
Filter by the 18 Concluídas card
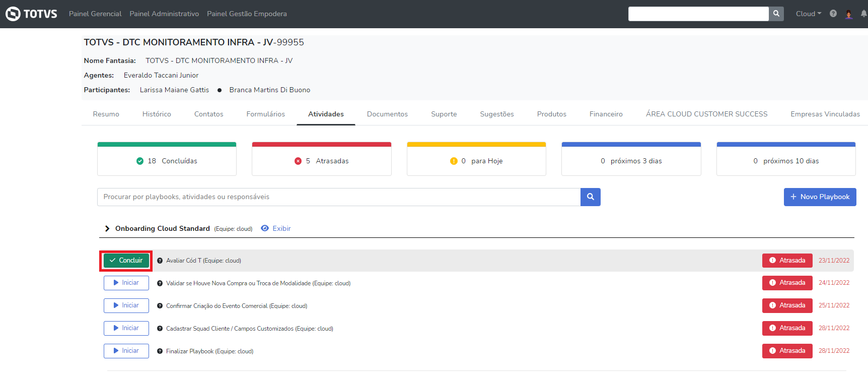167,159
